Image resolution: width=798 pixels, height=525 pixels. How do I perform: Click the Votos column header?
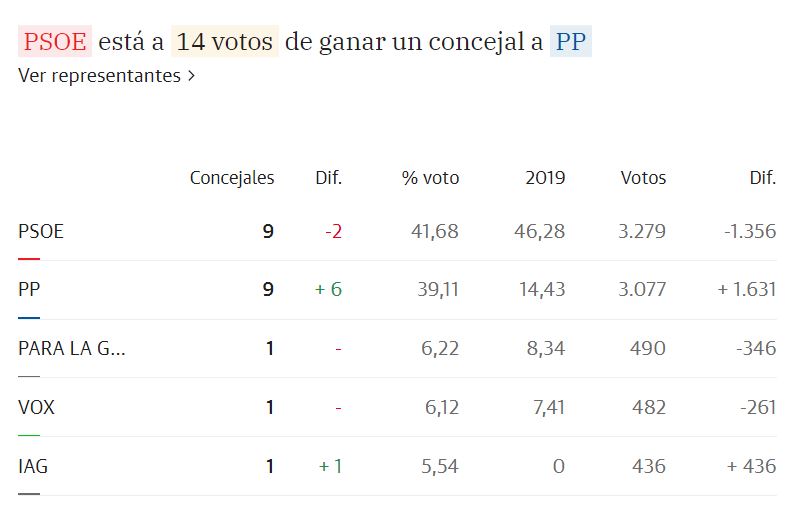643,178
